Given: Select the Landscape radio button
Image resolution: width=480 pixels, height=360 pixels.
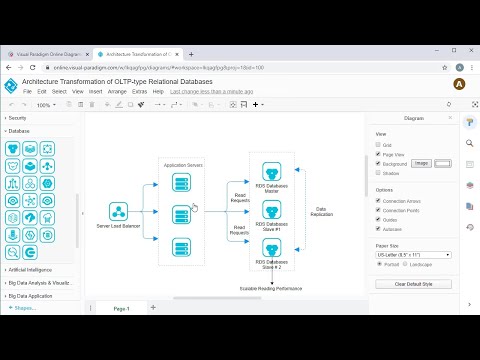Looking at the screenshot, I should click(405, 264).
